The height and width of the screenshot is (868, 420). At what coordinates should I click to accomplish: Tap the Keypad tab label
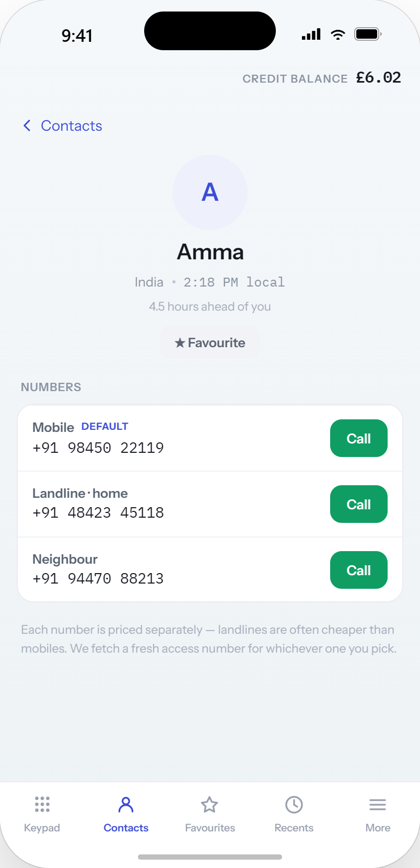[x=42, y=828]
